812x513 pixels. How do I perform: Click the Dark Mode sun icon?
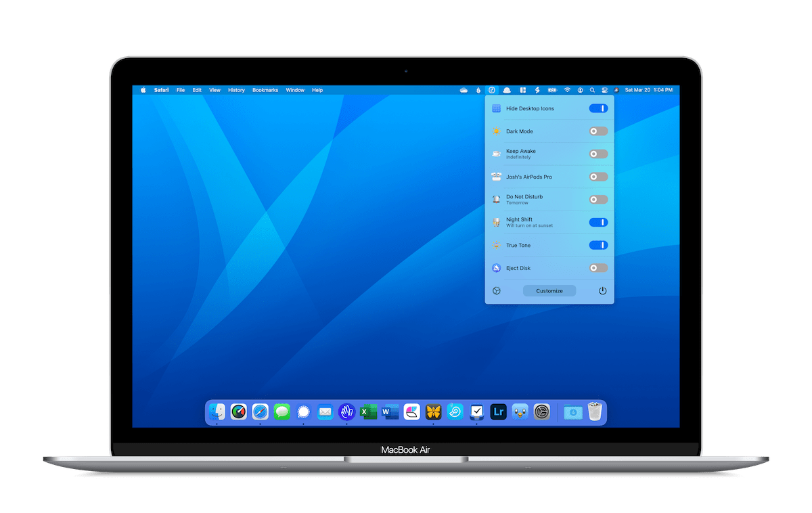(497, 131)
